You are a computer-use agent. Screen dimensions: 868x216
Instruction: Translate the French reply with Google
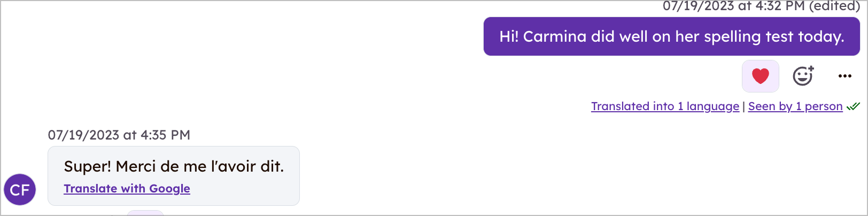click(127, 189)
